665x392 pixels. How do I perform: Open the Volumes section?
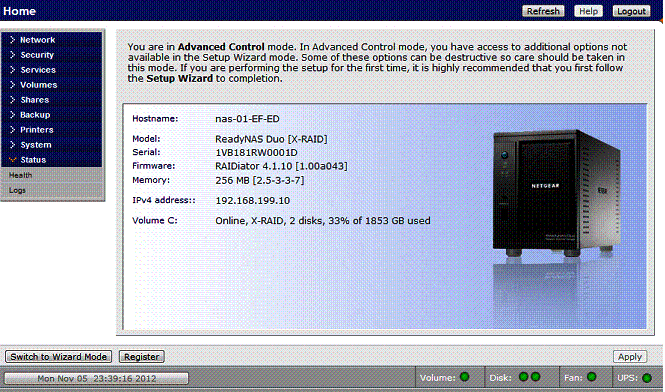pos(39,85)
